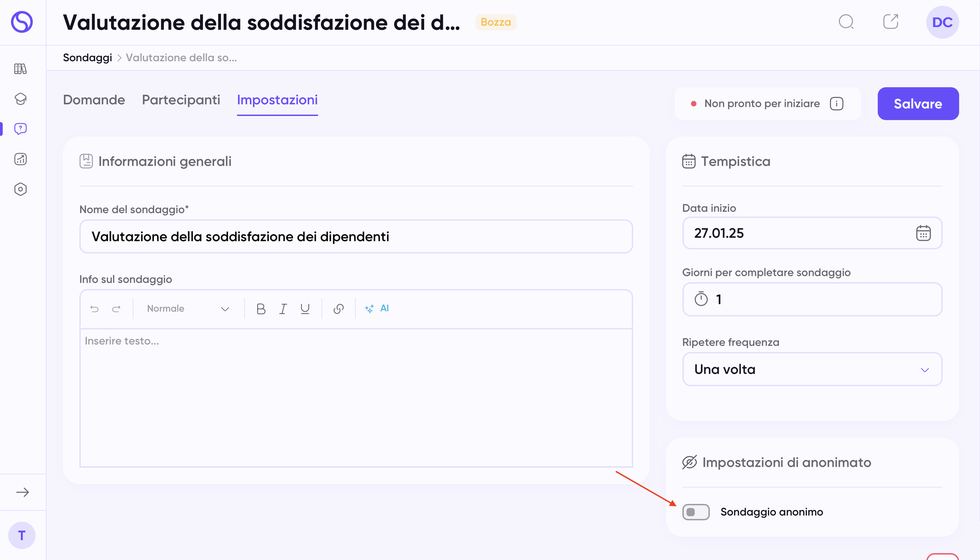Open the graduation cap courses icon
This screenshot has width=980, height=560.
pos(21,99)
